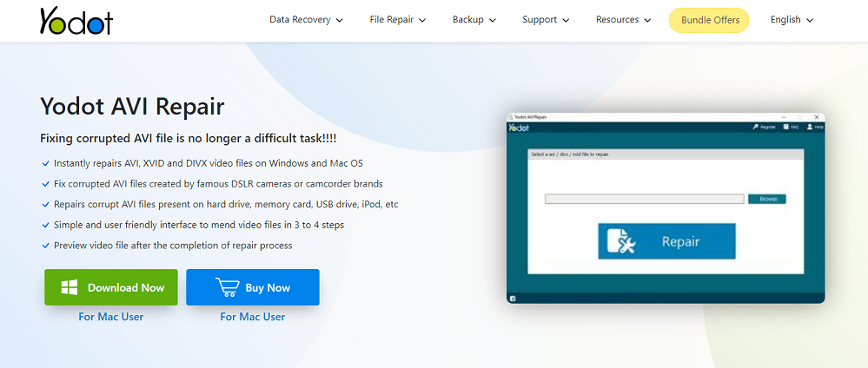
Task: Click the Yodot AVI Repair preview title bar text
Action: click(x=530, y=117)
